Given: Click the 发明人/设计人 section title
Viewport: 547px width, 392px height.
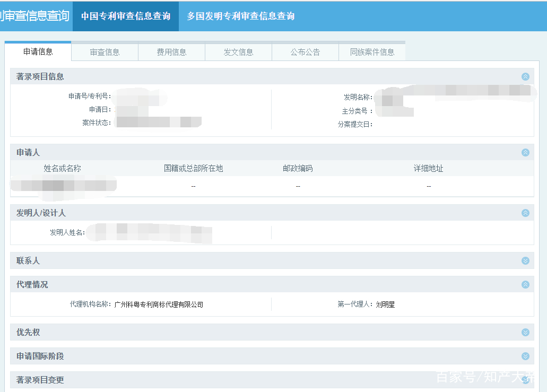Looking at the screenshot, I should [x=41, y=213].
